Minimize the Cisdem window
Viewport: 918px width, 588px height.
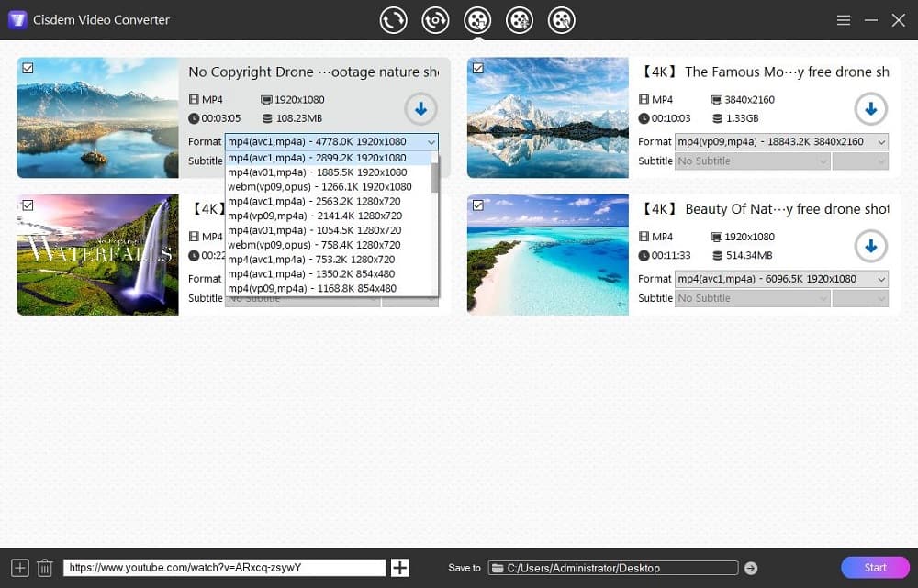click(x=870, y=20)
